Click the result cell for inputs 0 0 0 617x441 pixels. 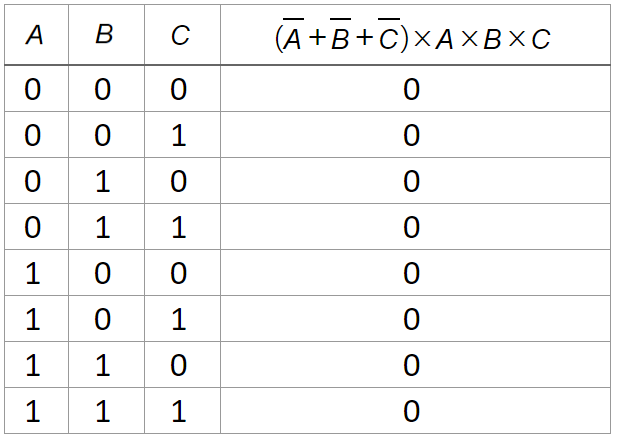pos(411,90)
